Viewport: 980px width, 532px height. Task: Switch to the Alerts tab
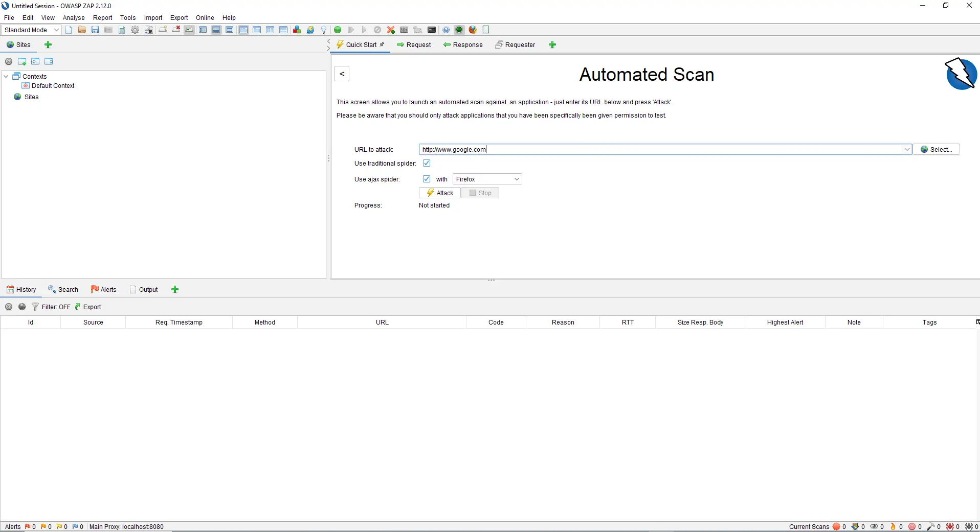[x=104, y=290]
